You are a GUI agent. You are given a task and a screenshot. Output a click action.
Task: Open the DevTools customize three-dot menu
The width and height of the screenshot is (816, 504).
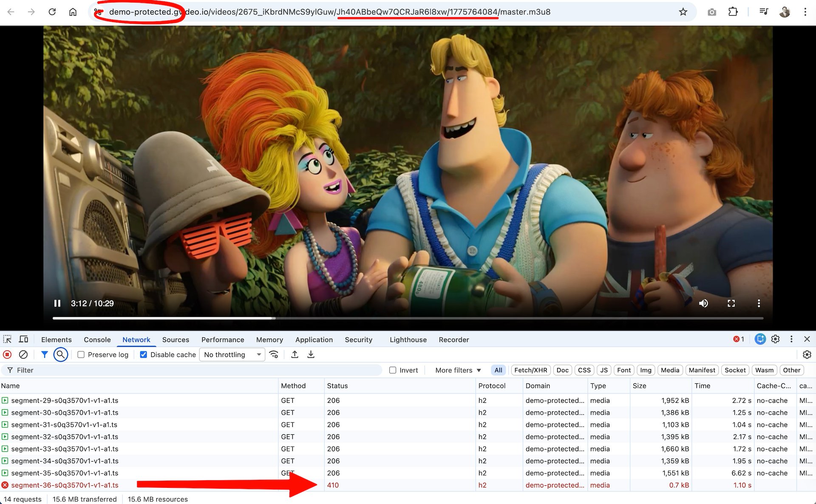click(791, 339)
